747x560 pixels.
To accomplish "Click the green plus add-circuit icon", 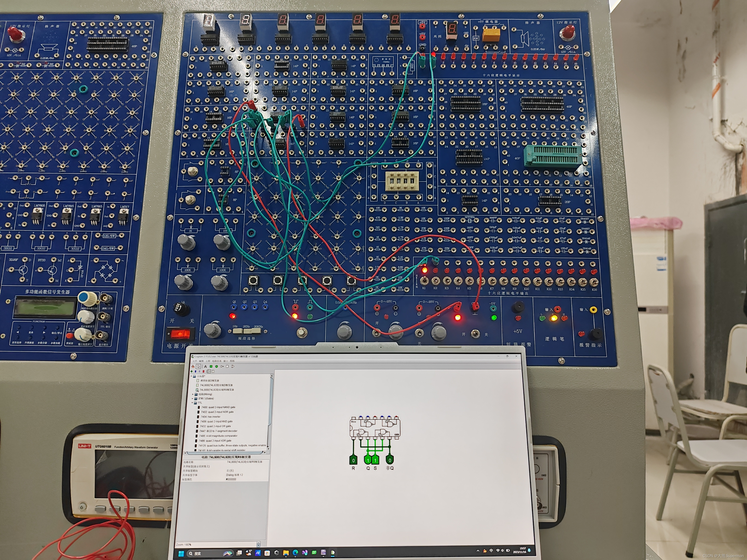I will (192, 372).
